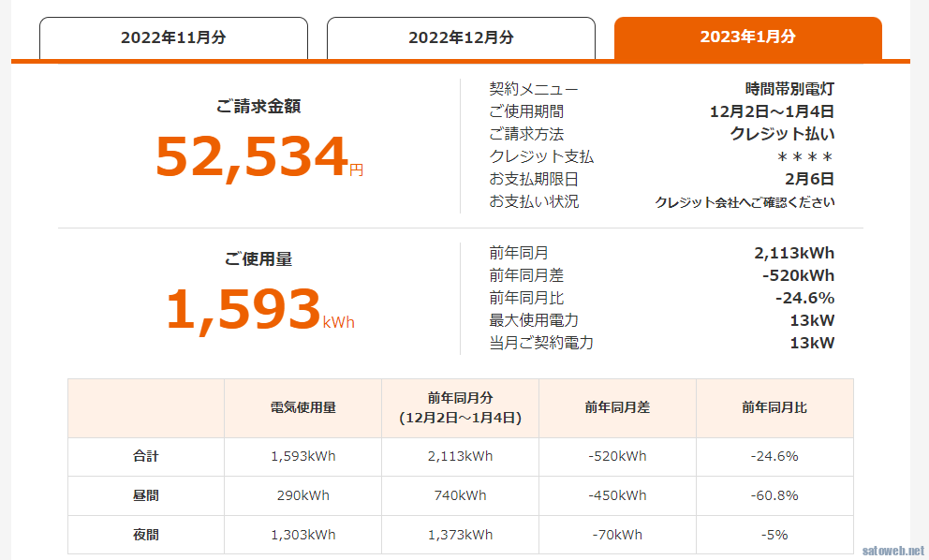Select the 2023年1月分 tab

[x=748, y=37]
